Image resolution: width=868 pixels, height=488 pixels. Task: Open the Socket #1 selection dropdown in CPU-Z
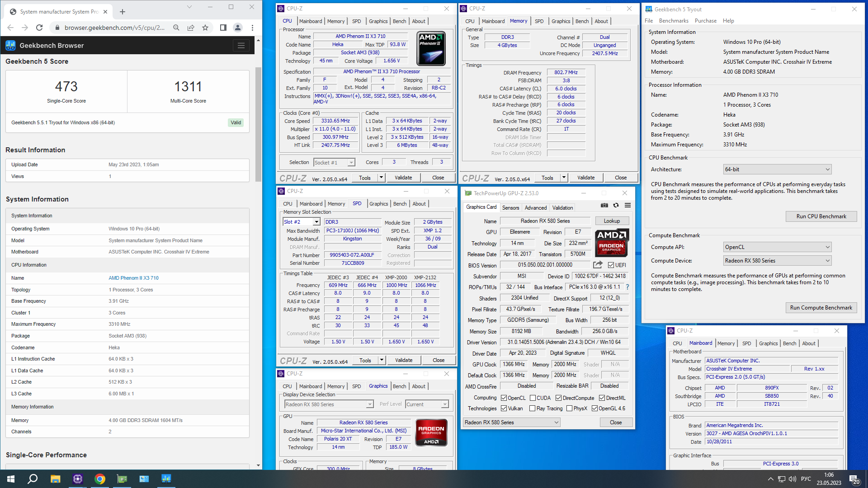pyautogui.click(x=334, y=163)
